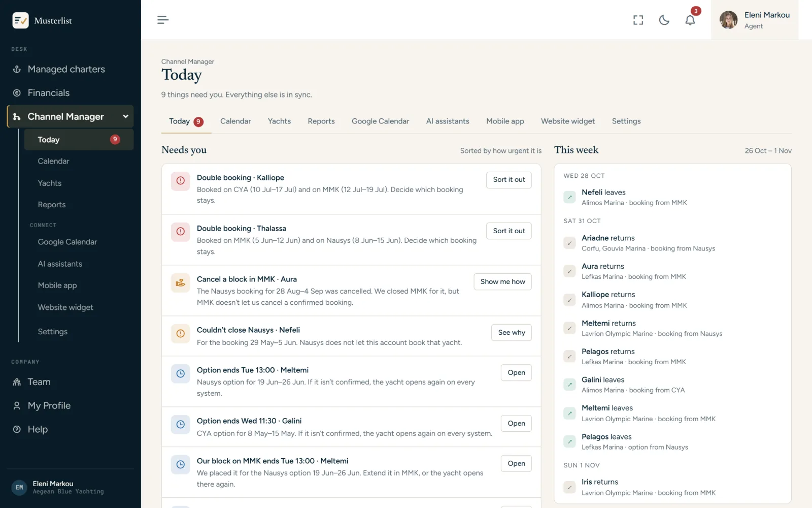Click return icon for Iris returns
812x508 pixels.
click(569, 487)
